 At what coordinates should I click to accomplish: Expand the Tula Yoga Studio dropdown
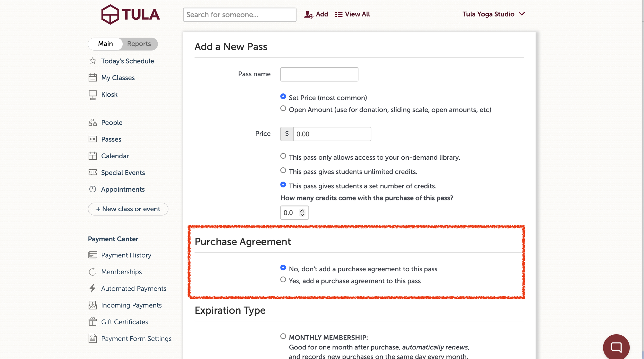493,14
